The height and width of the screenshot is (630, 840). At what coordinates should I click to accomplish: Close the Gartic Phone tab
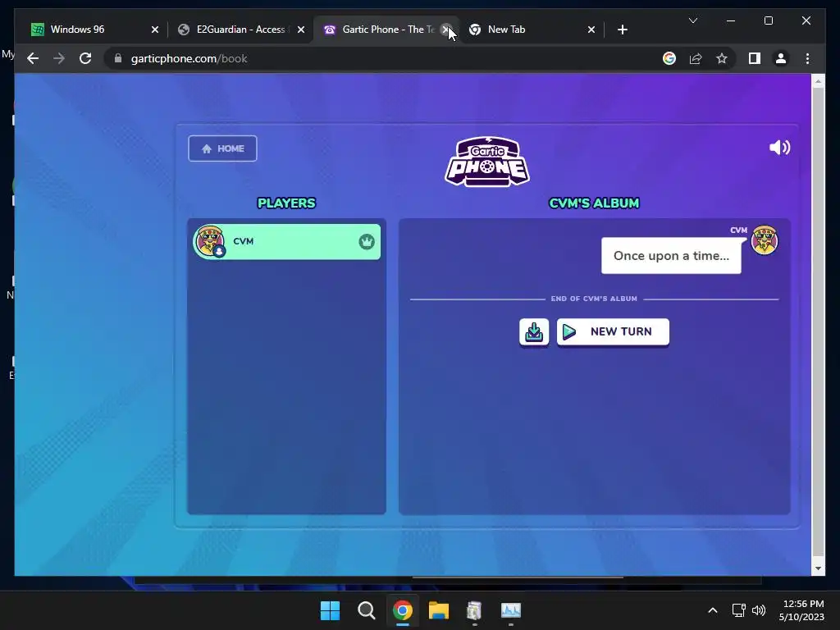(445, 30)
